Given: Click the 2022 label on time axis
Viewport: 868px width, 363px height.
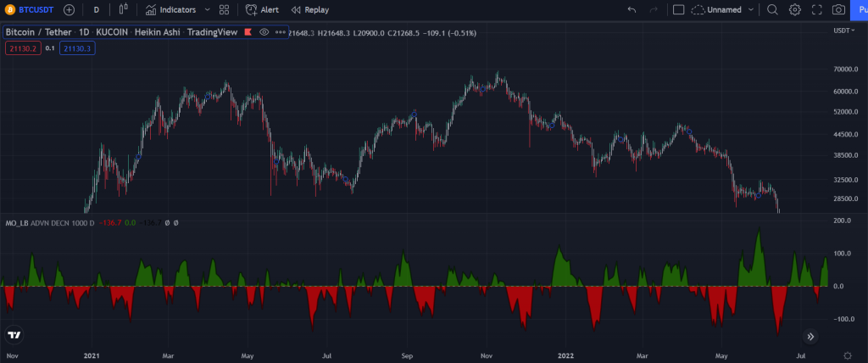Looking at the screenshot, I should tap(565, 355).
